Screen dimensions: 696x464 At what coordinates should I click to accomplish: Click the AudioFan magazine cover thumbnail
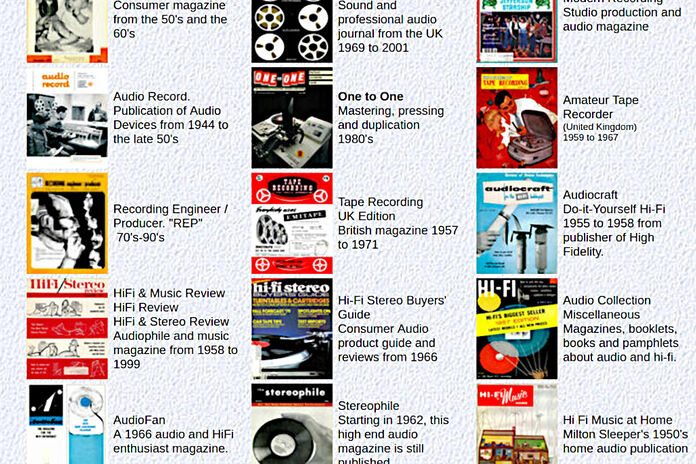[67, 424]
